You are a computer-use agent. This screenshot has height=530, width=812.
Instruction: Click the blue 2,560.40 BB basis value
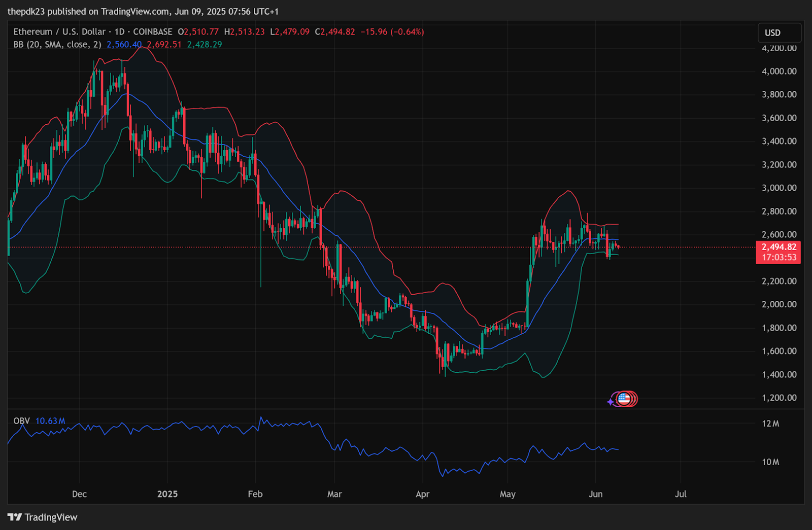tap(124, 44)
